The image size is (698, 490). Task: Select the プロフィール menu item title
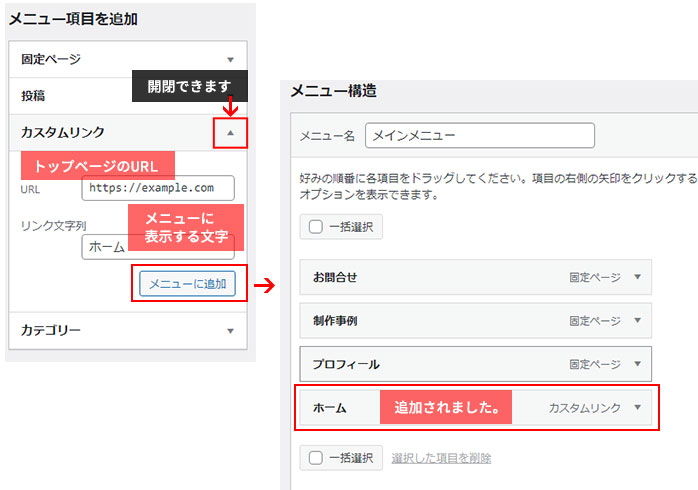346,364
